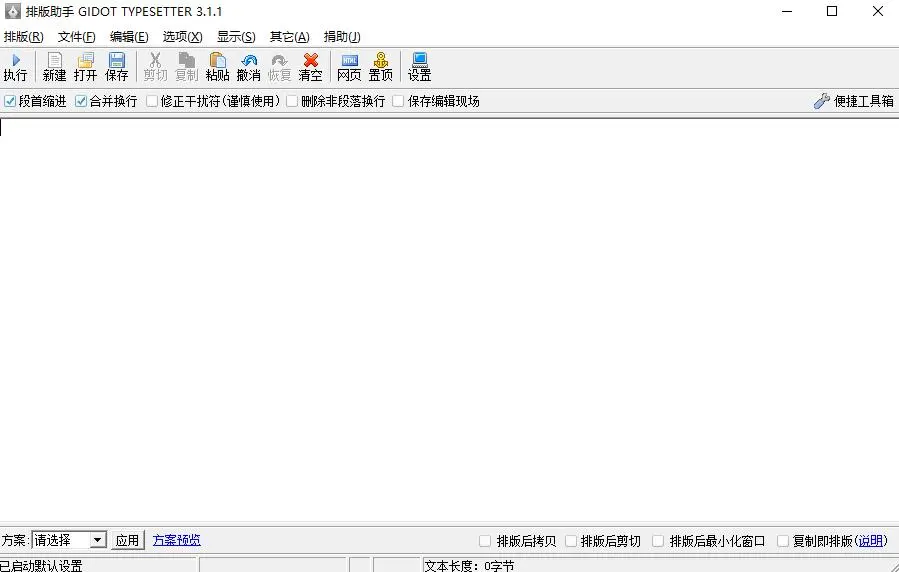
Task: Click the 网页 HTML icon
Action: tap(349, 60)
